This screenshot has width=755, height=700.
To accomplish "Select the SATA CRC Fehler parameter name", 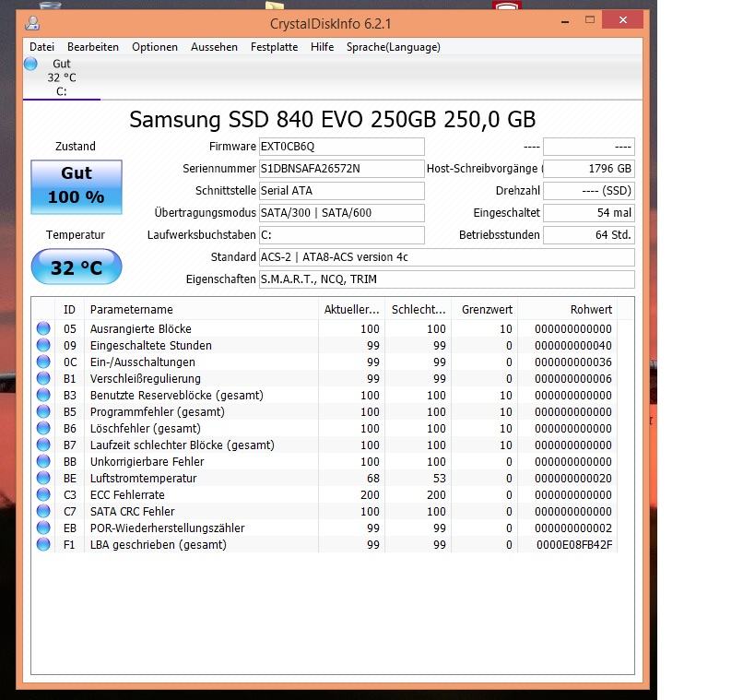I will click(x=133, y=511).
